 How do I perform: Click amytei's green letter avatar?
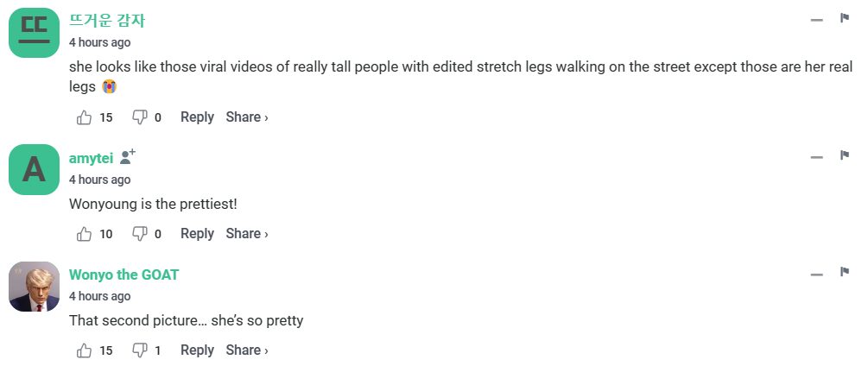tap(34, 170)
